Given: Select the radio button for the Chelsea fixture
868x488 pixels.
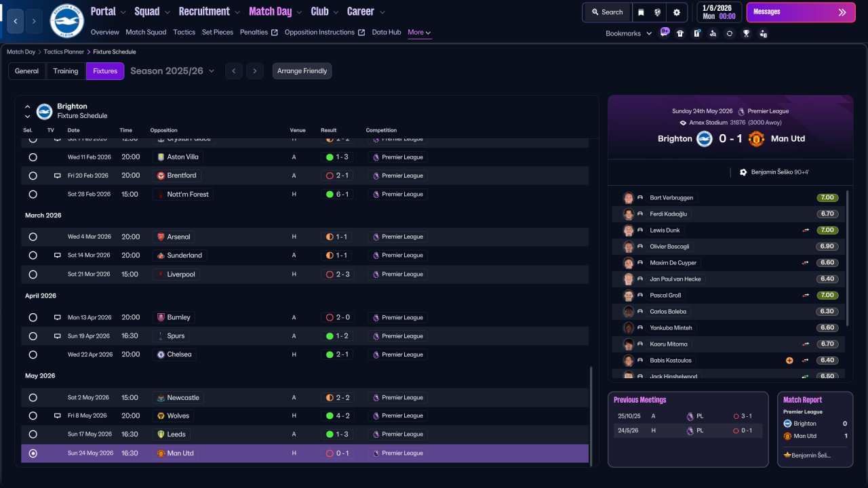Looking at the screenshot, I should 33,354.
